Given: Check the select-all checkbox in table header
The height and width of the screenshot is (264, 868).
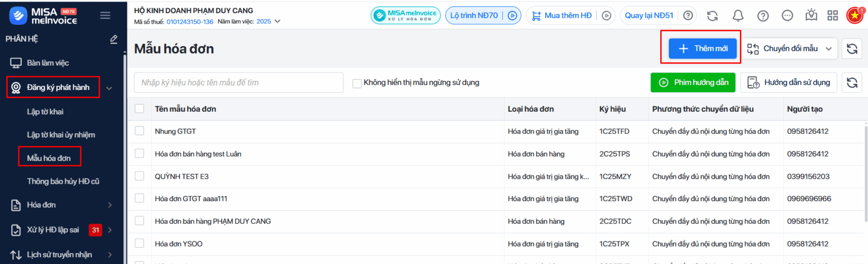Looking at the screenshot, I should [139, 109].
